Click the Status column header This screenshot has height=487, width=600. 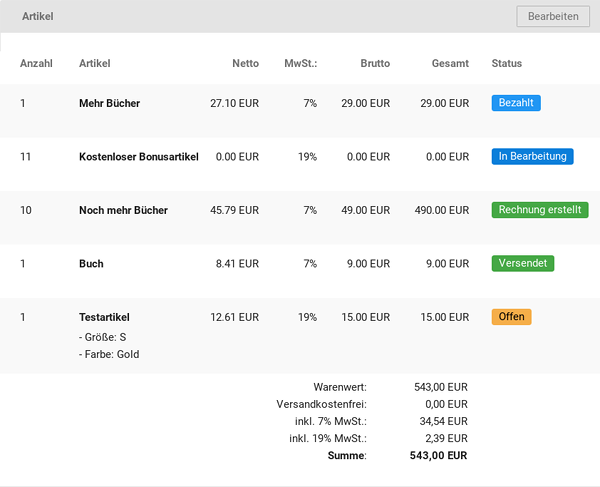(x=507, y=64)
